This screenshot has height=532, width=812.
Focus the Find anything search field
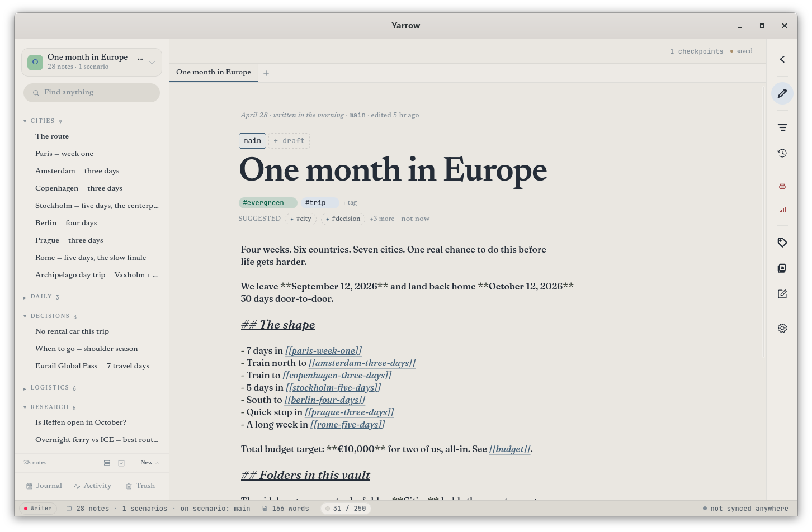pyautogui.click(x=92, y=93)
